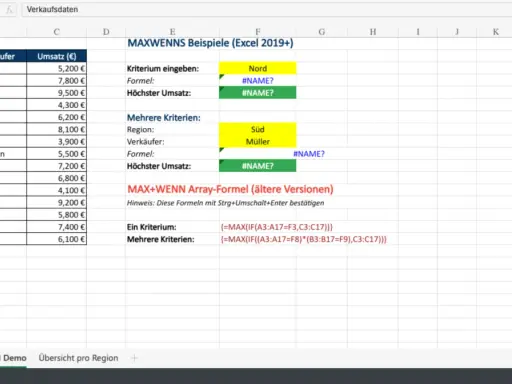
Task: Select the yellow Süd region cell
Action: pos(258,129)
